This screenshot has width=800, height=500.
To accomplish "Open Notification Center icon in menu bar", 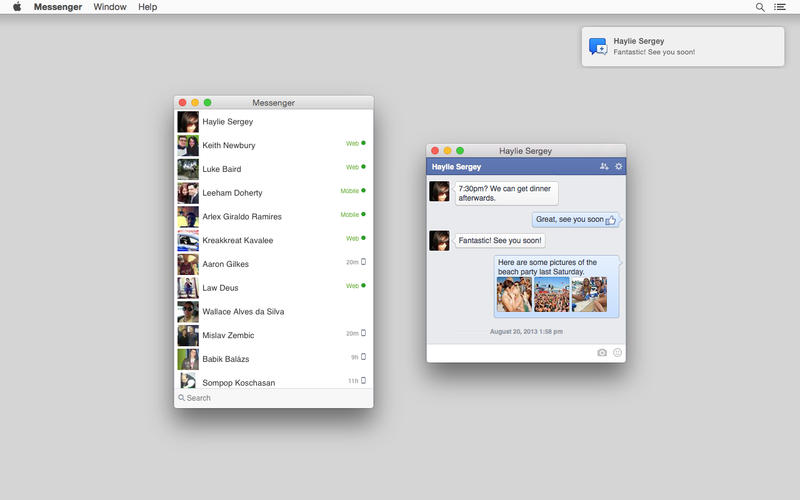I will click(780, 7).
